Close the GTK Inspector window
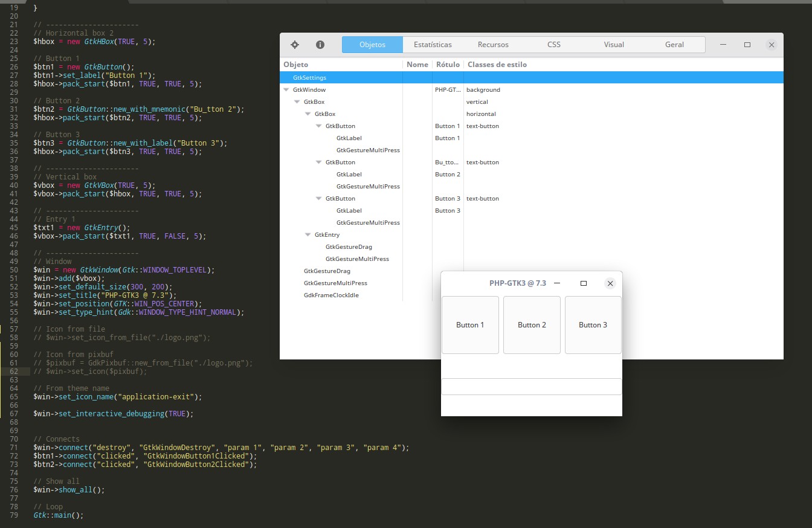 click(x=771, y=45)
